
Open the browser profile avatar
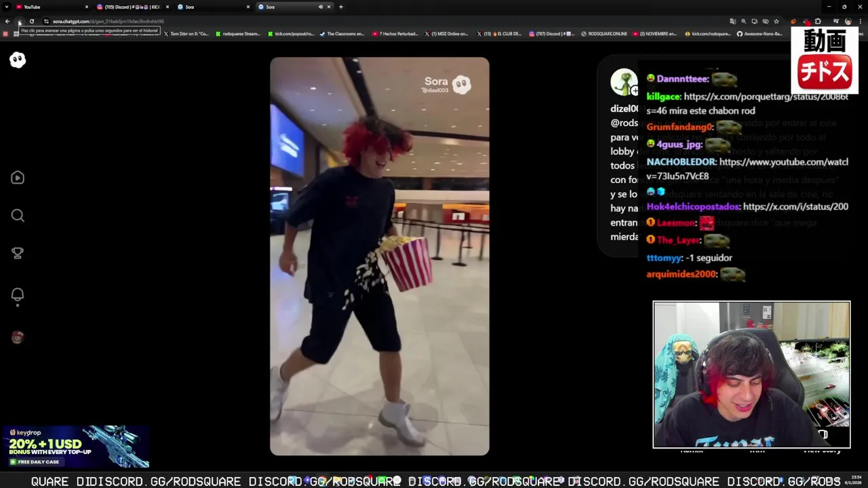pos(848,21)
